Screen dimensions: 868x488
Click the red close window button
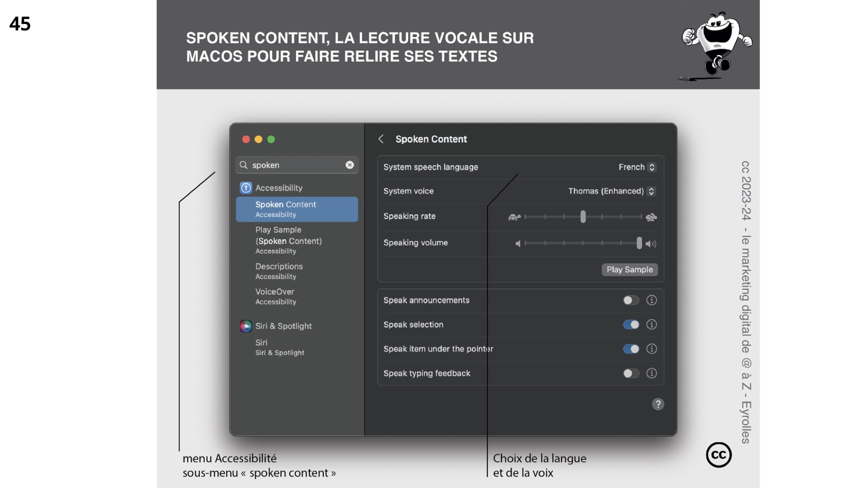tap(246, 139)
